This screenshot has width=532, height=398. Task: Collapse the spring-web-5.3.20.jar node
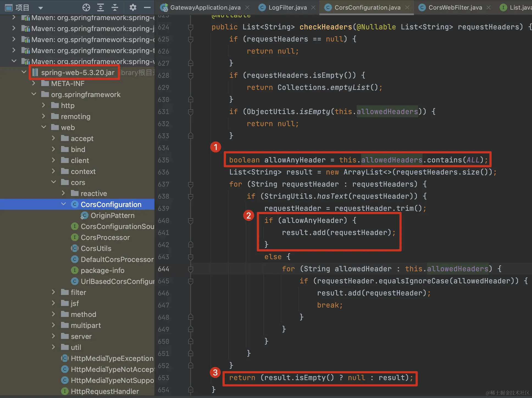tap(24, 72)
